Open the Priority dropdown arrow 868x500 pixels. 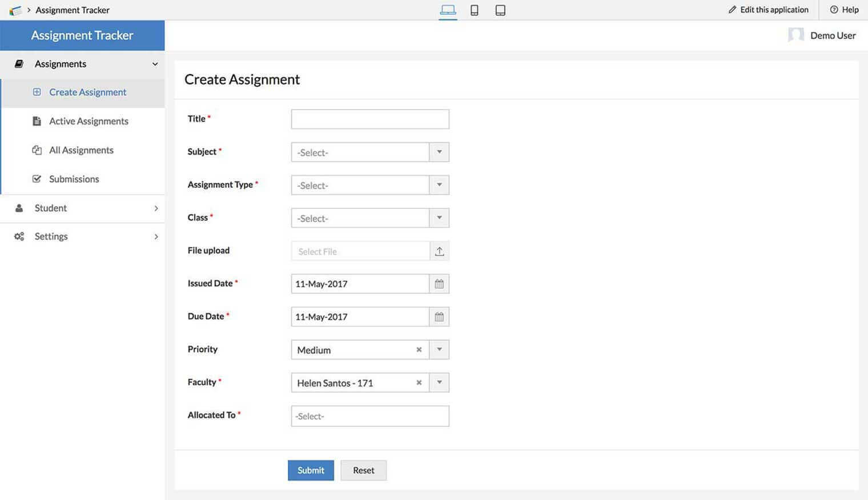click(439, 350)
